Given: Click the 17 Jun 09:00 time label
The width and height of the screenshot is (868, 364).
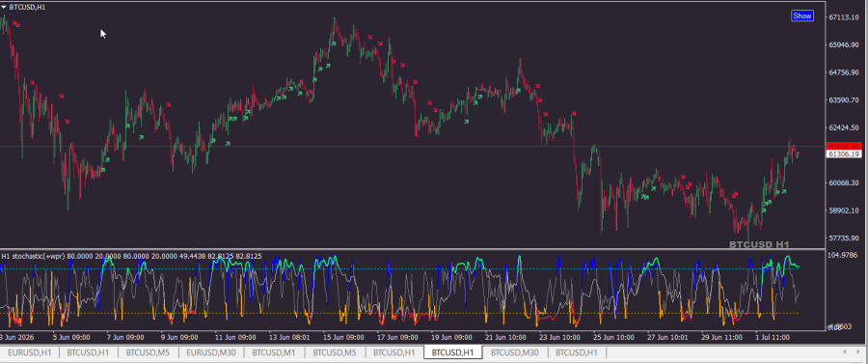Looking at the screenshot, I should point(398,337).
